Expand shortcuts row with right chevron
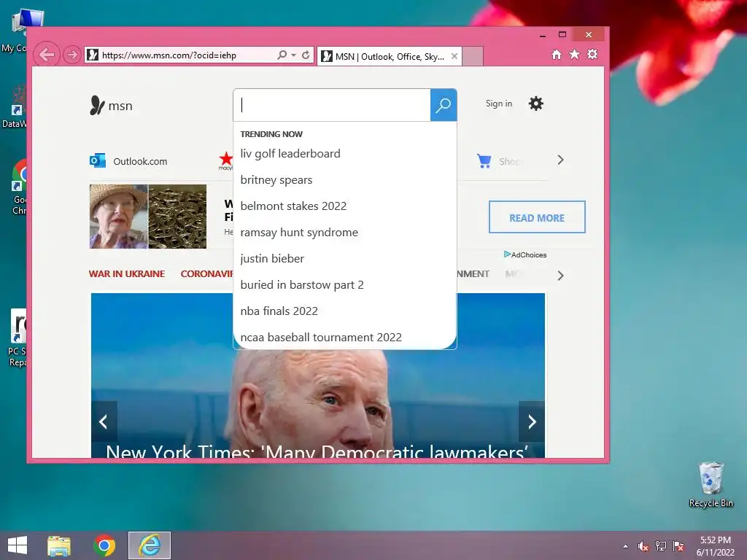 (x=560, y=160)
